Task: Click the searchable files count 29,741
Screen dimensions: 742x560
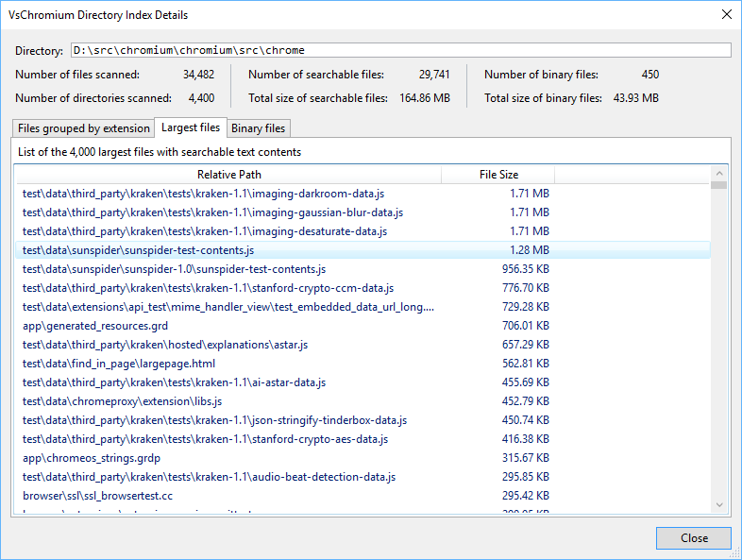Action: coord(434,75)
